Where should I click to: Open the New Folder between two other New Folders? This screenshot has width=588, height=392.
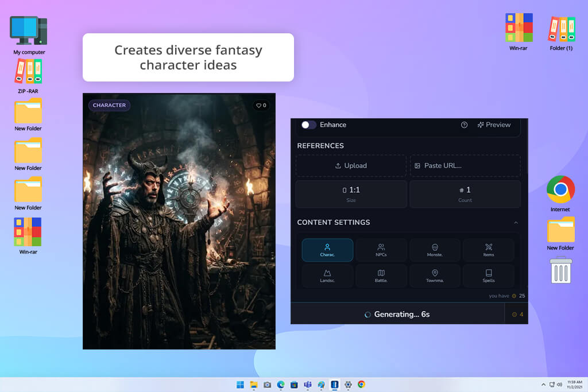pos(28,154)
